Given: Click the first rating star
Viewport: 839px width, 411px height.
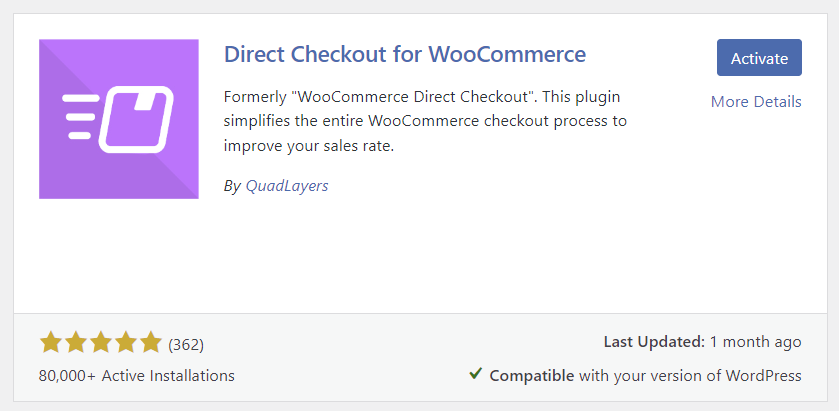Looking at the screenshot, I should 51,343.
